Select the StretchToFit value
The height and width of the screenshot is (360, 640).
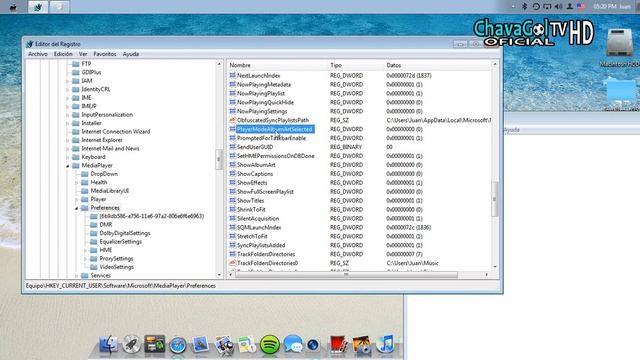[x=252, y=236]
